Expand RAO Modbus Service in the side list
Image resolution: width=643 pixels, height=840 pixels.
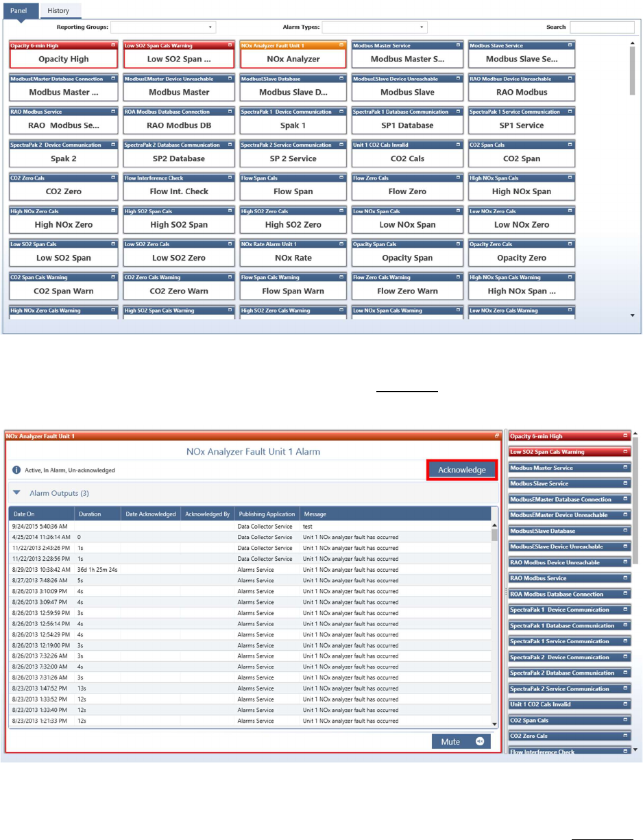(x=624, y=578)
